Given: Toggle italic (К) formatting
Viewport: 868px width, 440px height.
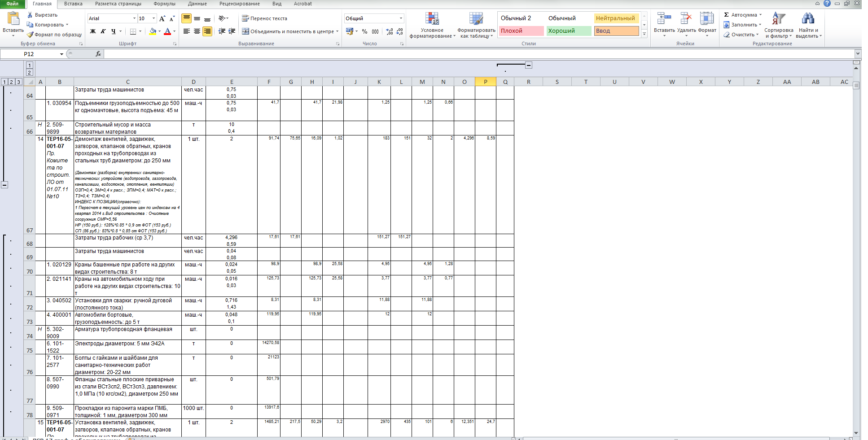Looking at the screenshot, I should [x=103, y=31].
